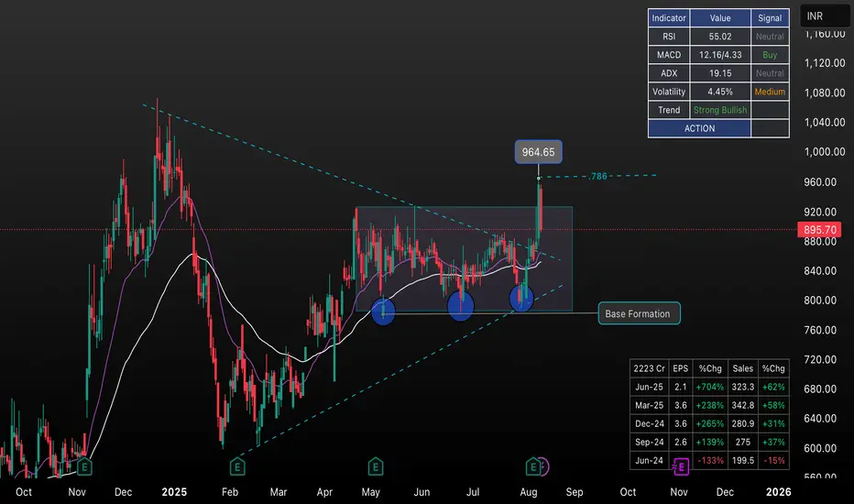Image resolution: width=854 pixels, height=504 pixels.
Task: Click the Apr label on time axis
Action: tap(324, 492)
